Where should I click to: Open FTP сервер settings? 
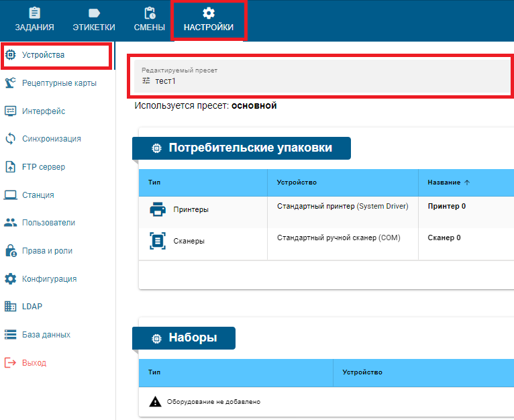[43, 167]
